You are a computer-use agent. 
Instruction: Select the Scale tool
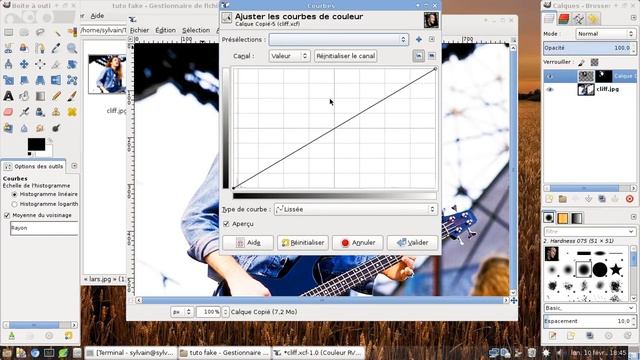click(x=8, y=80)
